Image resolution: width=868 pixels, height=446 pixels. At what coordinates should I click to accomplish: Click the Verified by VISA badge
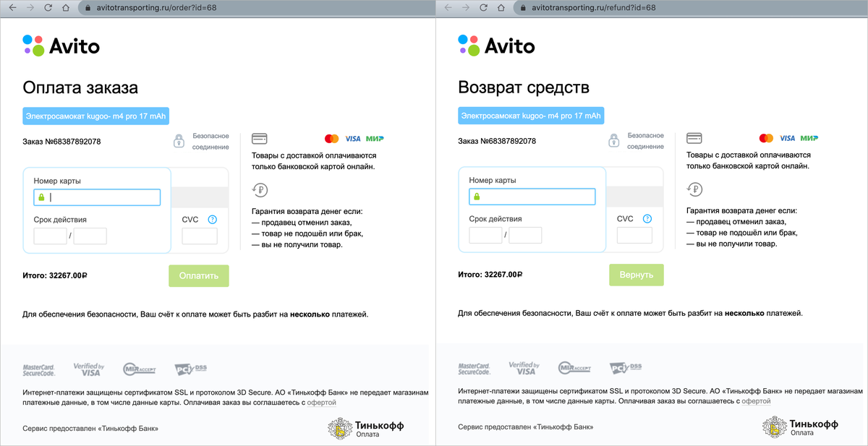coord(88,367)
